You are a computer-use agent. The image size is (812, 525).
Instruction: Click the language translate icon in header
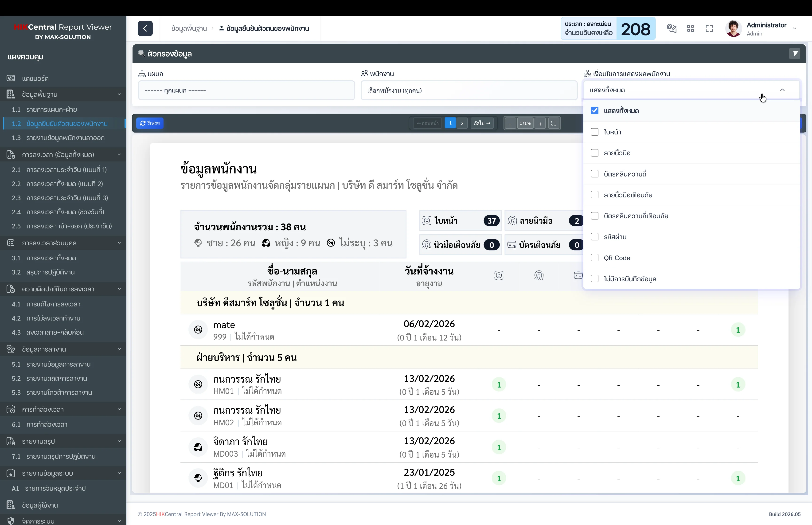(x=671, y=28)
